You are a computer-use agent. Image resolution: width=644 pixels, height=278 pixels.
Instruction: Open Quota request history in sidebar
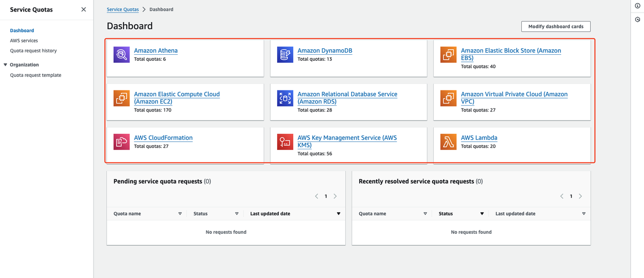click(33, 51)
